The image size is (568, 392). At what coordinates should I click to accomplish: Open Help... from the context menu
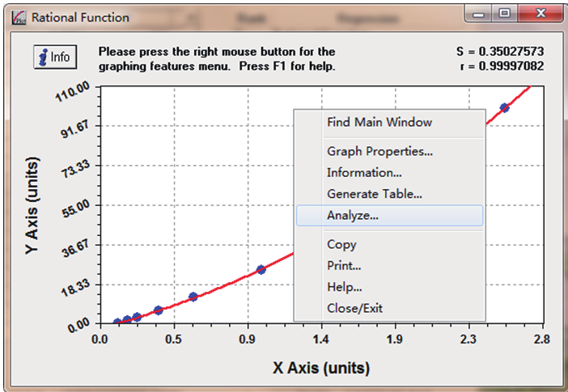[344, 287]
